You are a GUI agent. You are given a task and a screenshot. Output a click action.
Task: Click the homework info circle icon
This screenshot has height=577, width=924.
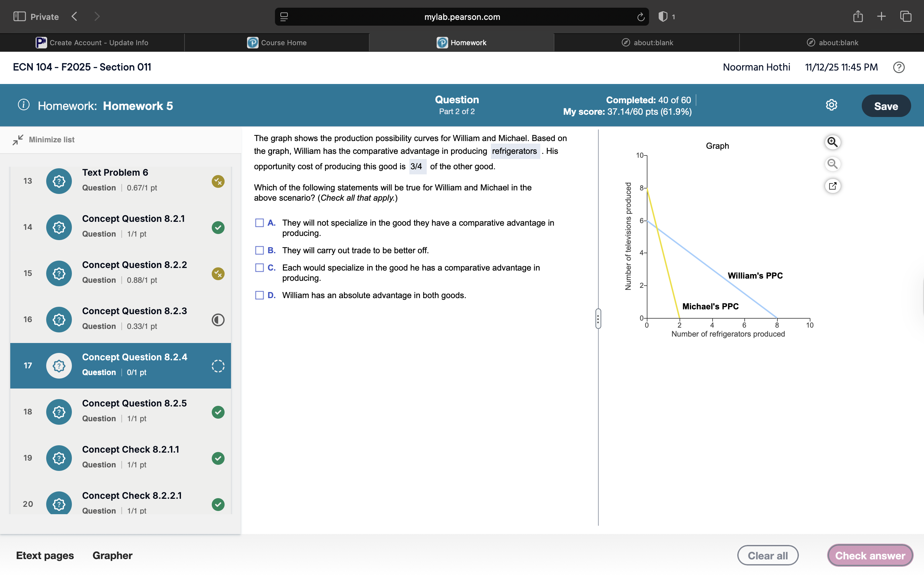click(x=24, y=105)
